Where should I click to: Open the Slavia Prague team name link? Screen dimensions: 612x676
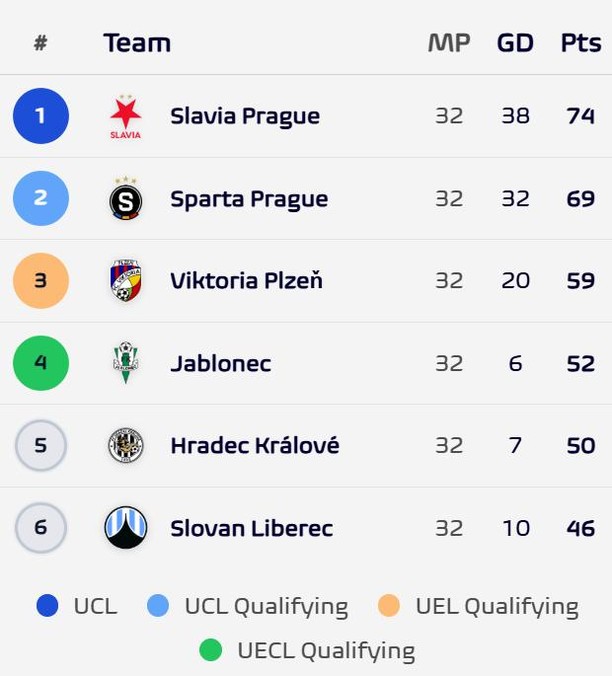pyautogui.click(x=245, y=116)
